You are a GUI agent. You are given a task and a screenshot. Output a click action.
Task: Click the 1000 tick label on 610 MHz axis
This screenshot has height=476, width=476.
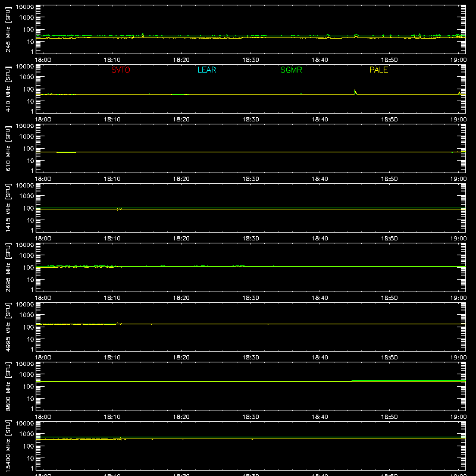tap(27, 136)
